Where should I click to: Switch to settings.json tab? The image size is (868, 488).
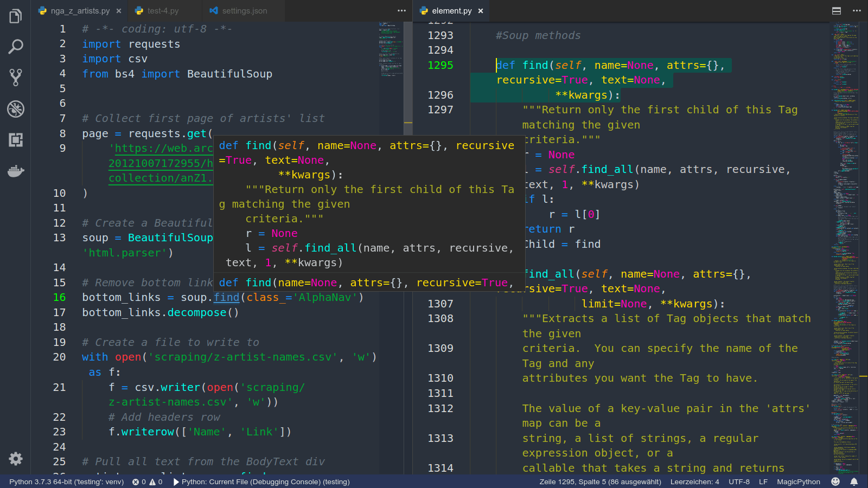[x=245, y=11]
